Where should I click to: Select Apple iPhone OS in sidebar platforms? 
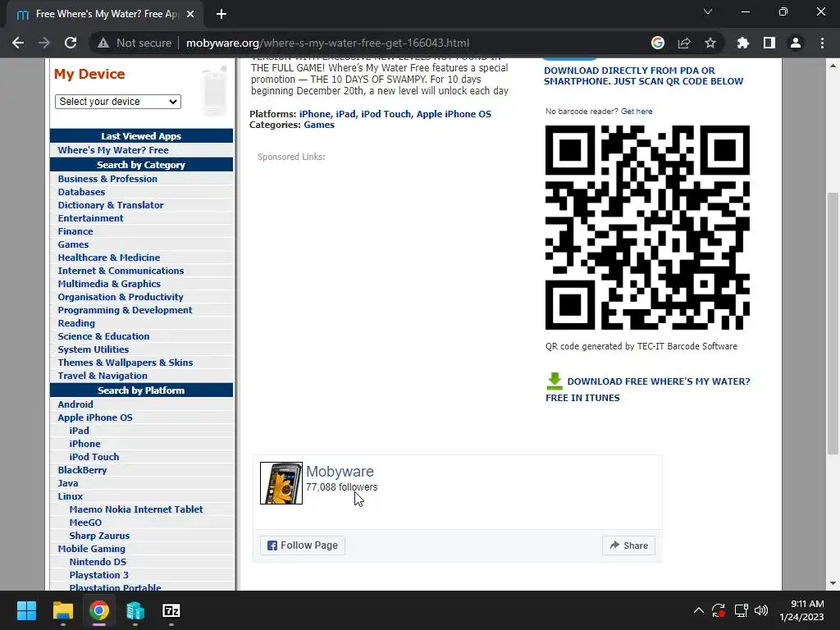tap(95, 418)
